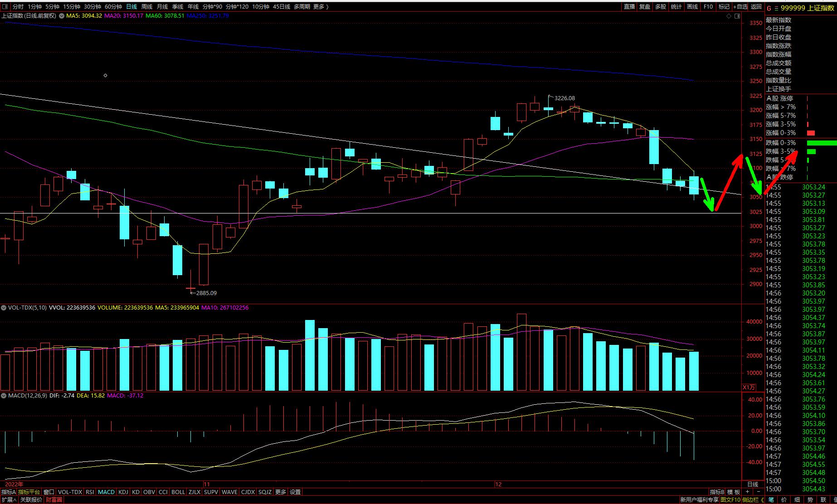Screen dimensions: 837x504
Task: Click the 返回 return button
Action: [x=756, y=7]
